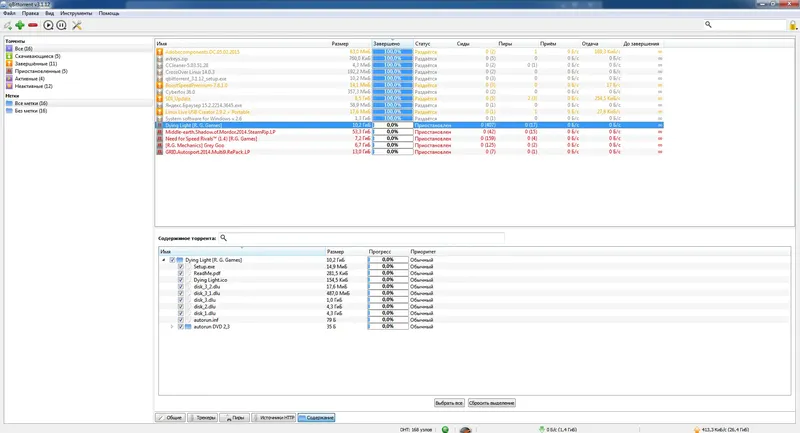Click the magnifier icon in top search box
Image resolution: width=800 pixels, height=433 pixels.
click(x=708, y=24)
